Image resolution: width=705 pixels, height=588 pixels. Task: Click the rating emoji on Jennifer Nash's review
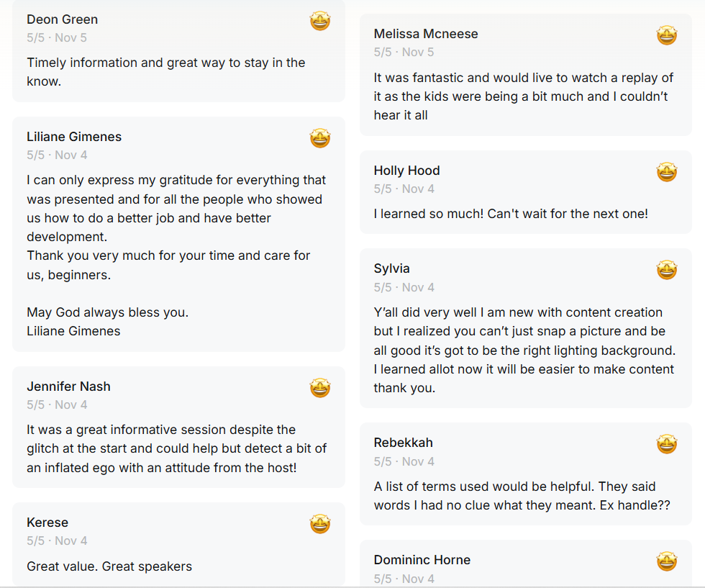point(320,389)
